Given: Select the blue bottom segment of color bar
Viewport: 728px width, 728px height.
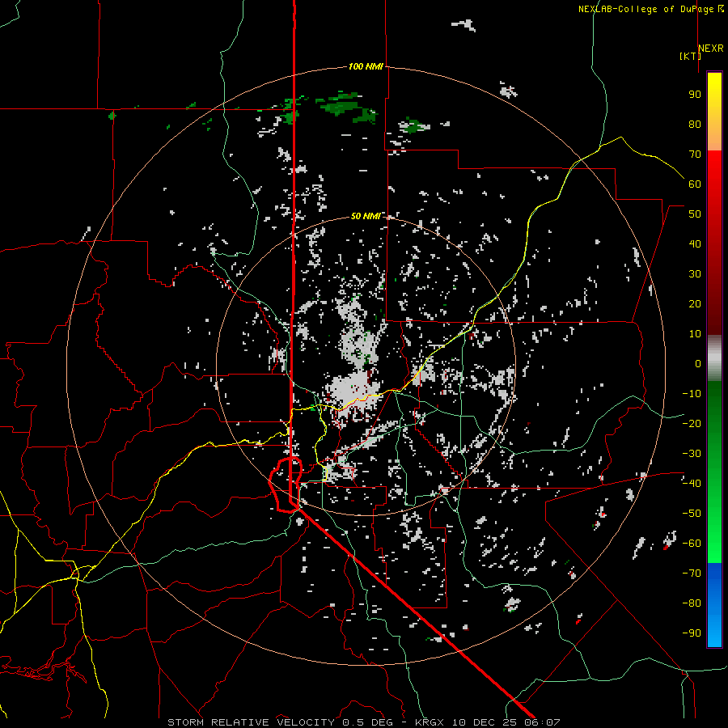Looking at the screenshot, I should click(x=714, y=605).
